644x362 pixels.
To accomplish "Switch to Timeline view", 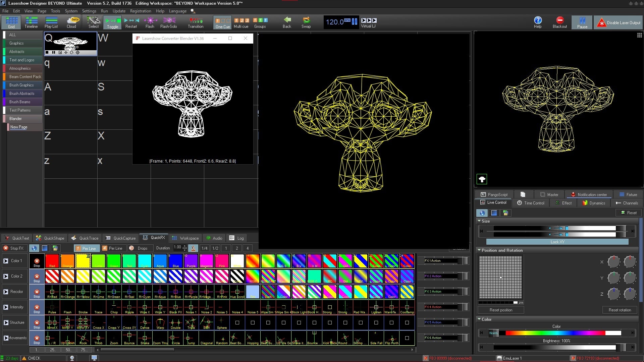I will pos(31,22).
